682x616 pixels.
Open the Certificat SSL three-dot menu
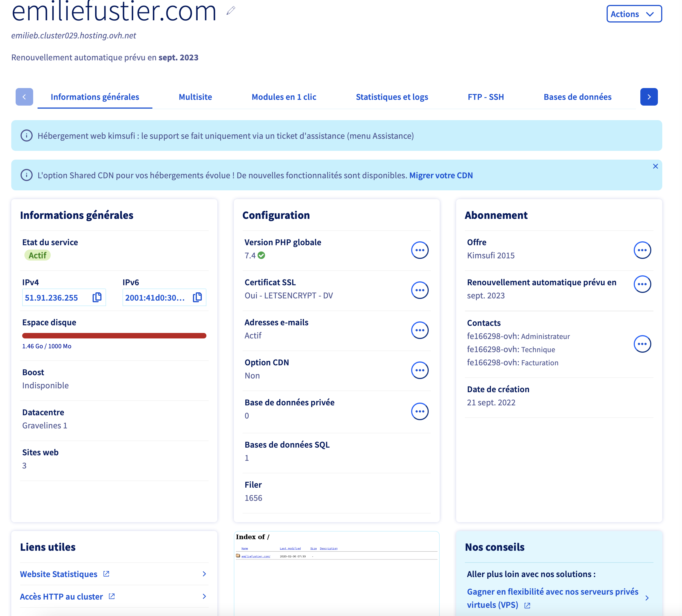click(x=419, y=290)
